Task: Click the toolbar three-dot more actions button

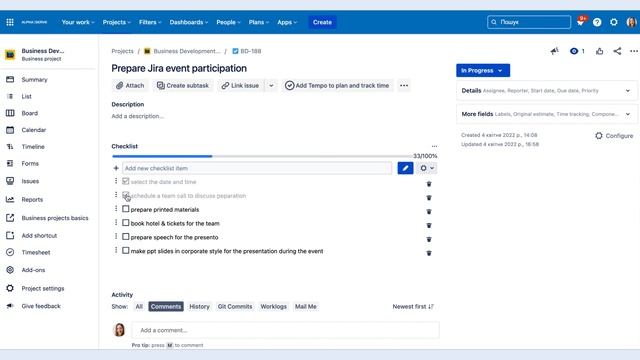Action: coord(404,85)
